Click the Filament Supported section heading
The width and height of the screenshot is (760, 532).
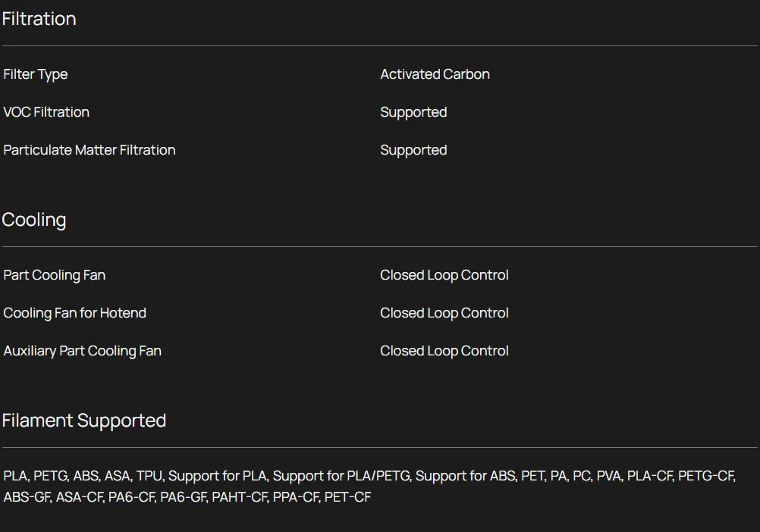point(84,421)
